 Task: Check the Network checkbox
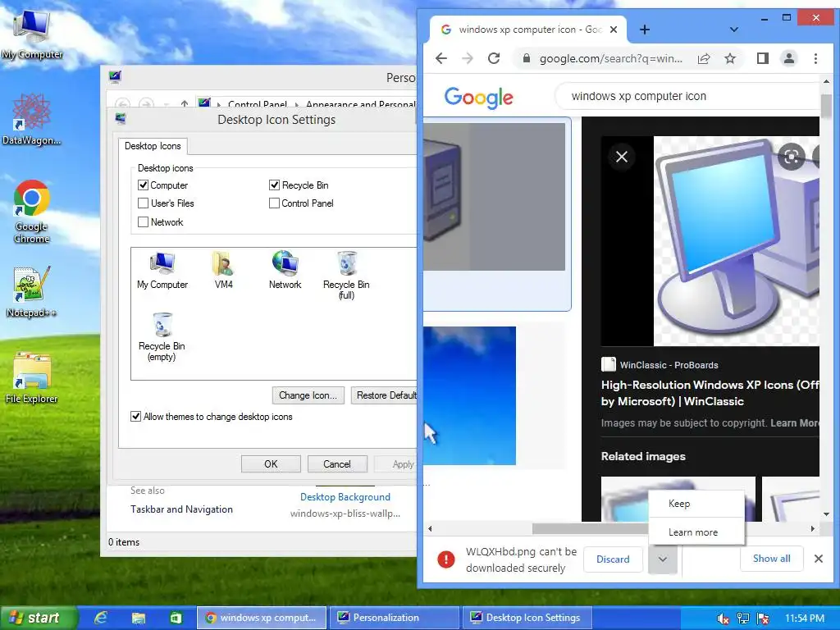tap(143, 221)
